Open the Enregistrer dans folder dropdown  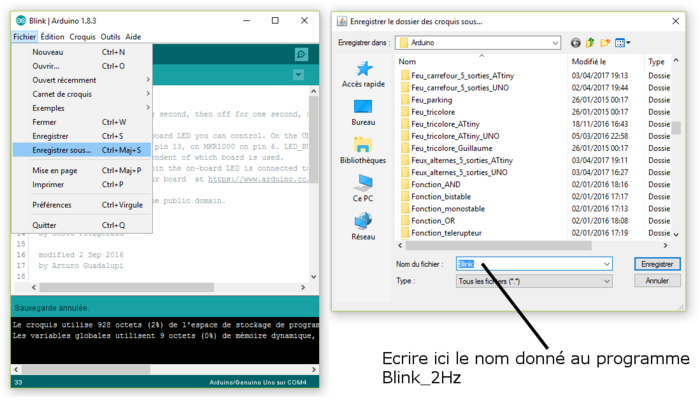point(478,43)
